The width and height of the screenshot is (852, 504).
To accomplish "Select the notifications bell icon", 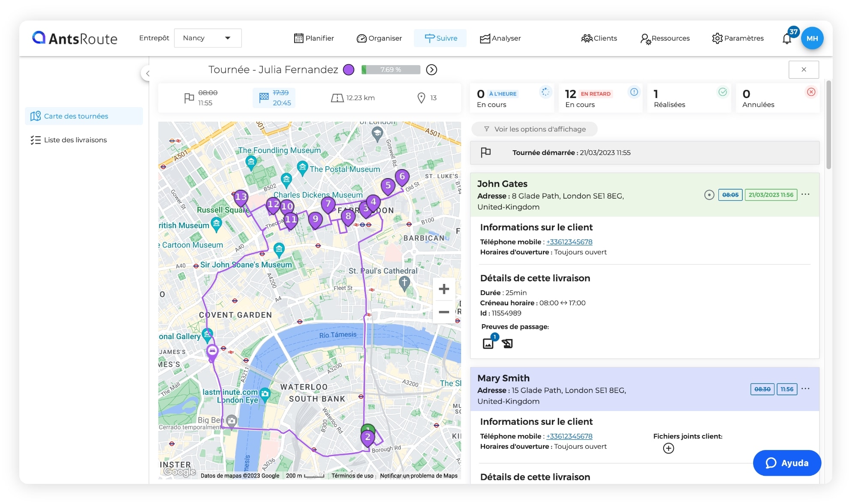I will click(x=787, y=38).
